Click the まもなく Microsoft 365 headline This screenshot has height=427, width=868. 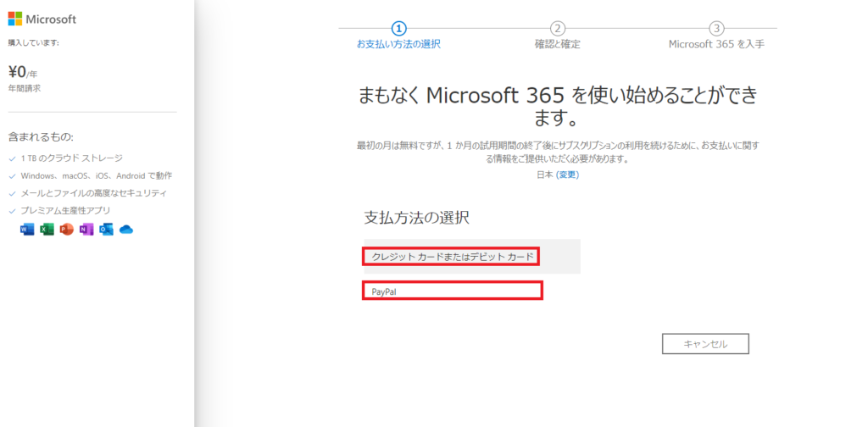[558, 107]
